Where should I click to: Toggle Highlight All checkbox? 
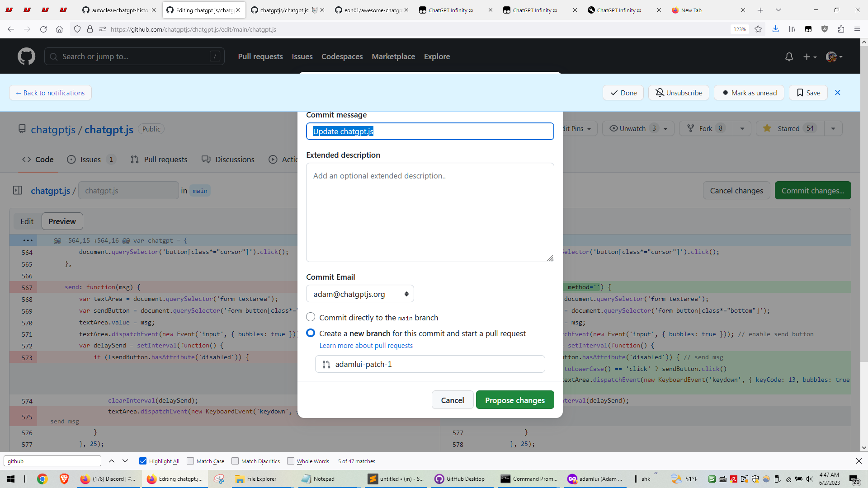(143, 461)
